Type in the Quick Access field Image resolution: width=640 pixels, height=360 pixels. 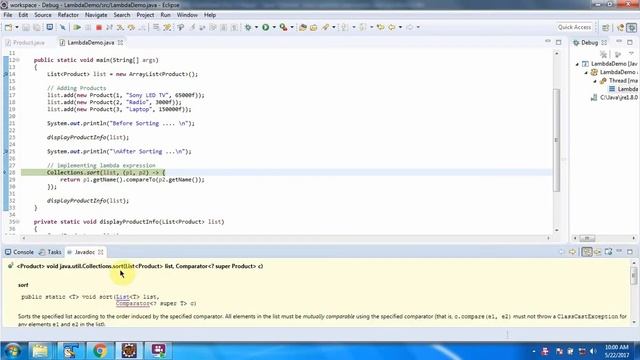click(x=574, y=27)
